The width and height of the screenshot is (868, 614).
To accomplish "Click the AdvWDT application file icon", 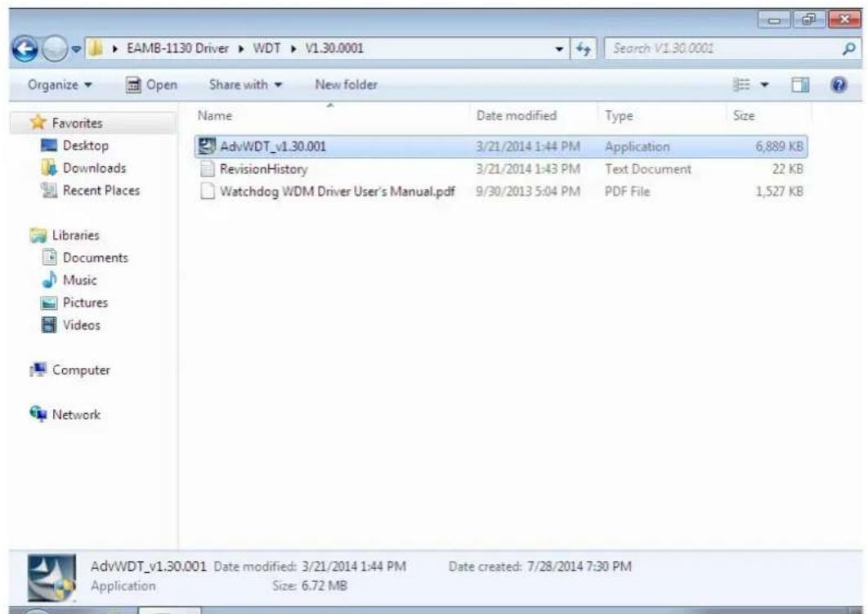I will (x=207, y=146).
